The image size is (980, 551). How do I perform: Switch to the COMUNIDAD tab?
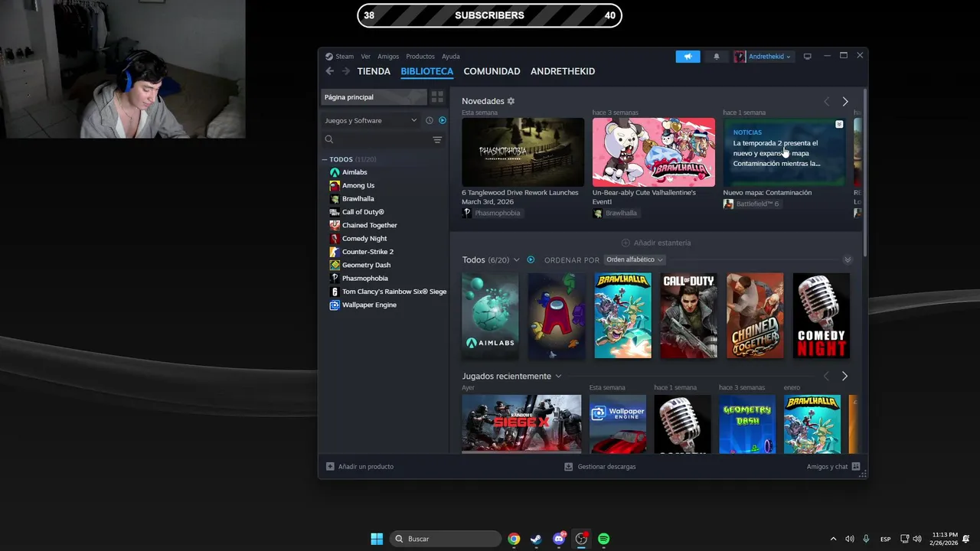[492, 71]
